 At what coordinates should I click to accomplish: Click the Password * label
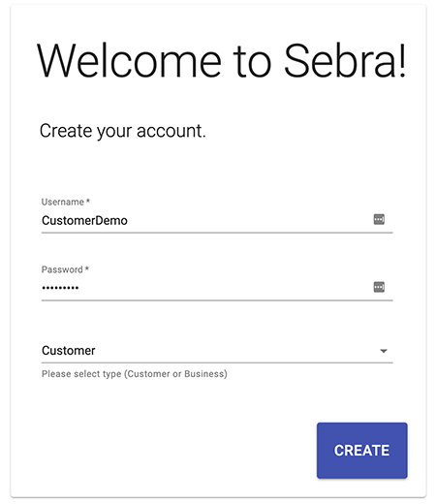point(65,269)
